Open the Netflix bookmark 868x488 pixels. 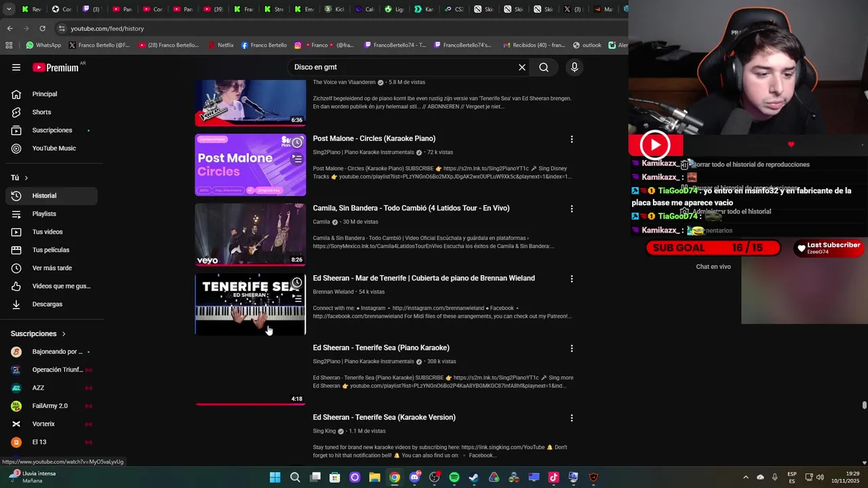click(x=221, y=45)
